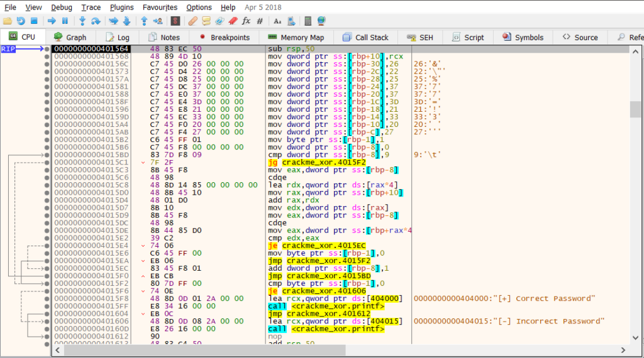Click the Open file folder icon
644x358 pixels.
pos(8,21)
